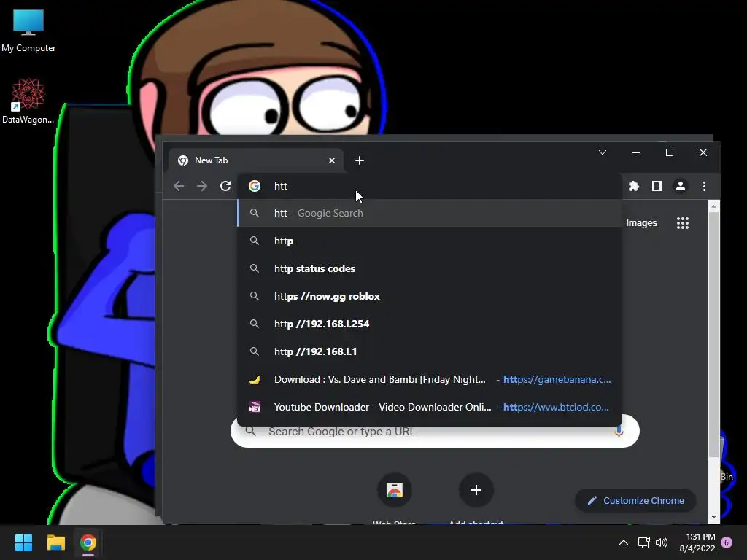Image resolution: width=747 pixels, height=560 pixels.
Task: Click the Add shortcut plus tile
Action: click(x=476, y=490)
